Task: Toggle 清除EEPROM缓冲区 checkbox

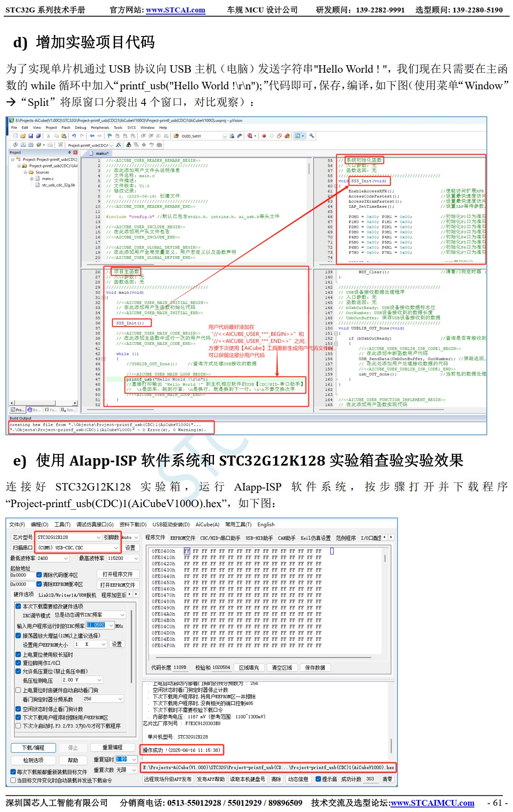Action: point(39,584)
